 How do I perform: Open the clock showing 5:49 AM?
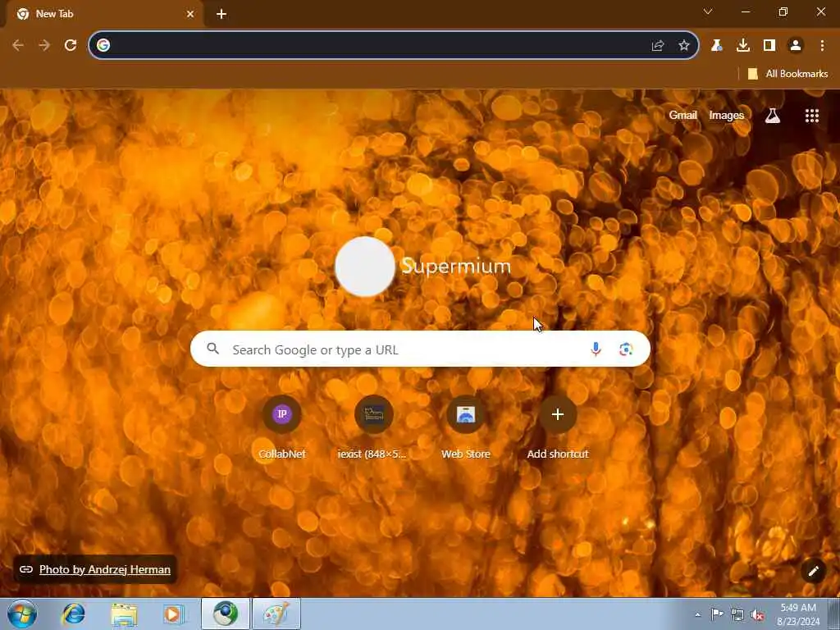pos(798,614)
